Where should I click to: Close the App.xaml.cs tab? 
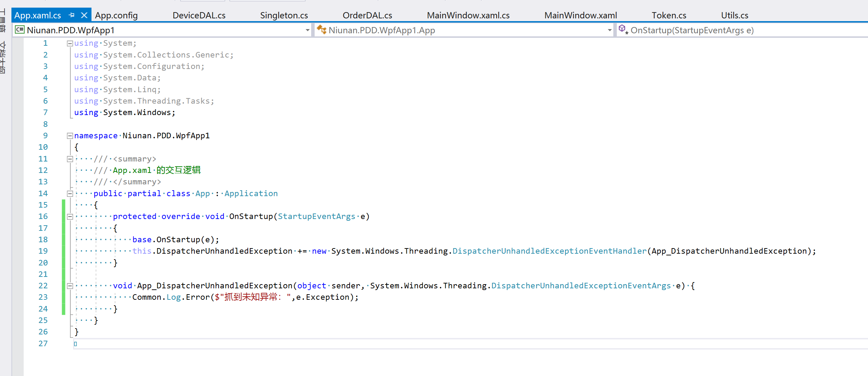tap(84, 15)
